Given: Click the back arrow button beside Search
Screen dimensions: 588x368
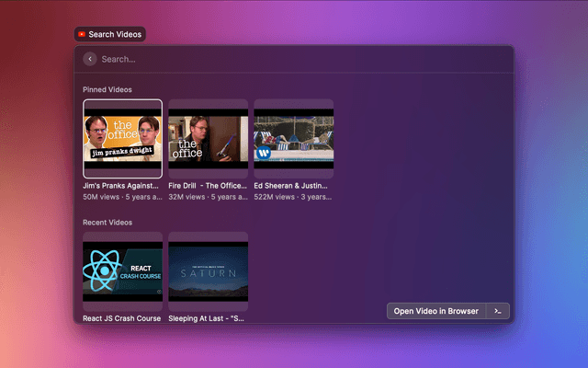Looking at the screenshot, I should pos(90,59).
